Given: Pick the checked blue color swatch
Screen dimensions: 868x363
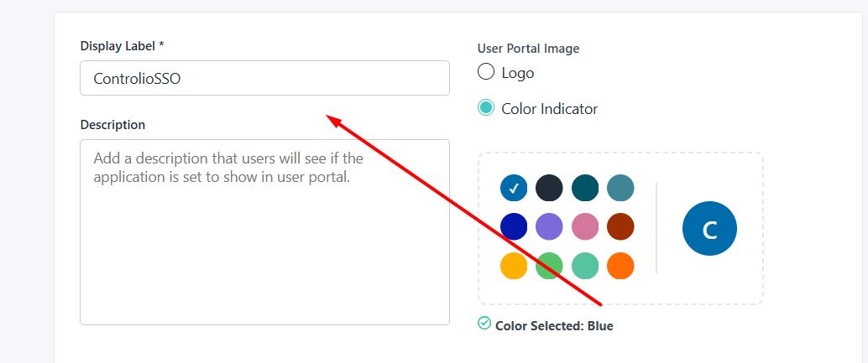Looking at the screenshot, I should click(x=514, y=188).
